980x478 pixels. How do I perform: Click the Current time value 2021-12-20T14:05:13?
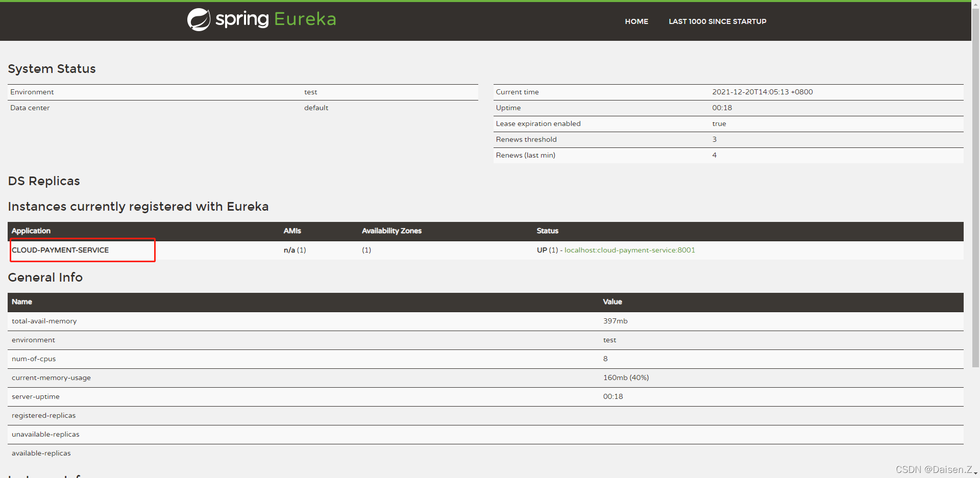click(x=762, y=92)
